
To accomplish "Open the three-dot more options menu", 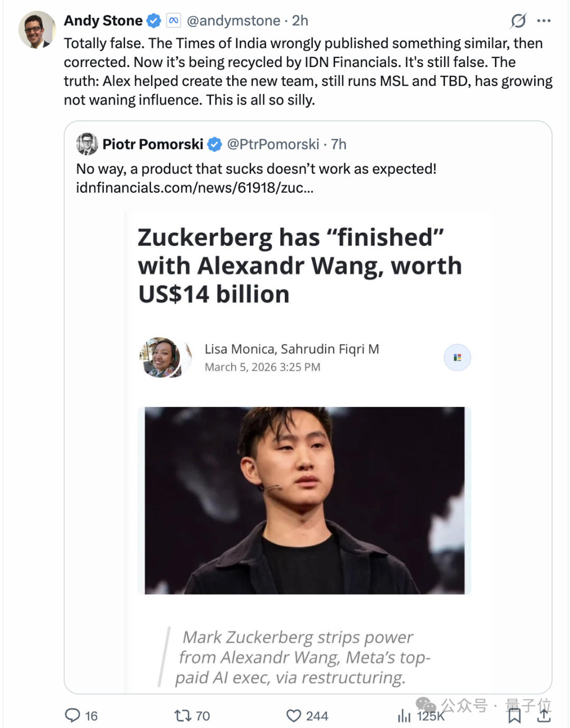I will click(544, 21).
